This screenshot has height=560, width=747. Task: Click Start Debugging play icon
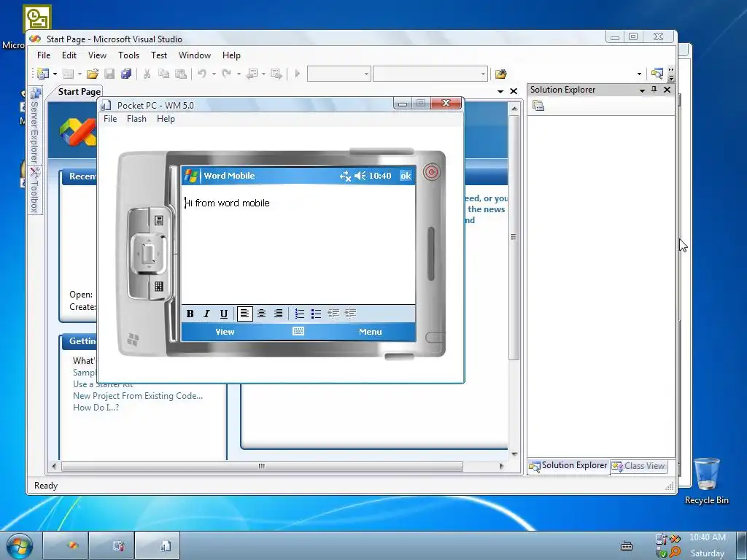pos(298,74)
